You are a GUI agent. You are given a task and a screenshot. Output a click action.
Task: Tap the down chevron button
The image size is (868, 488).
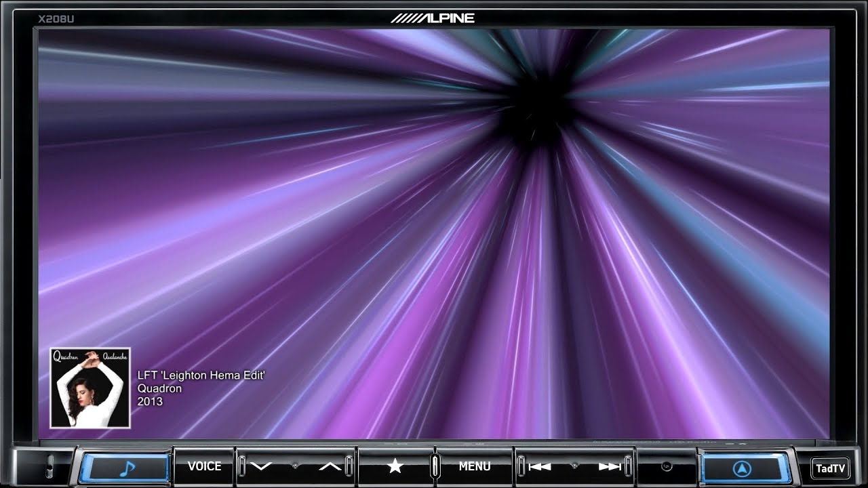[x=261, y=466]
